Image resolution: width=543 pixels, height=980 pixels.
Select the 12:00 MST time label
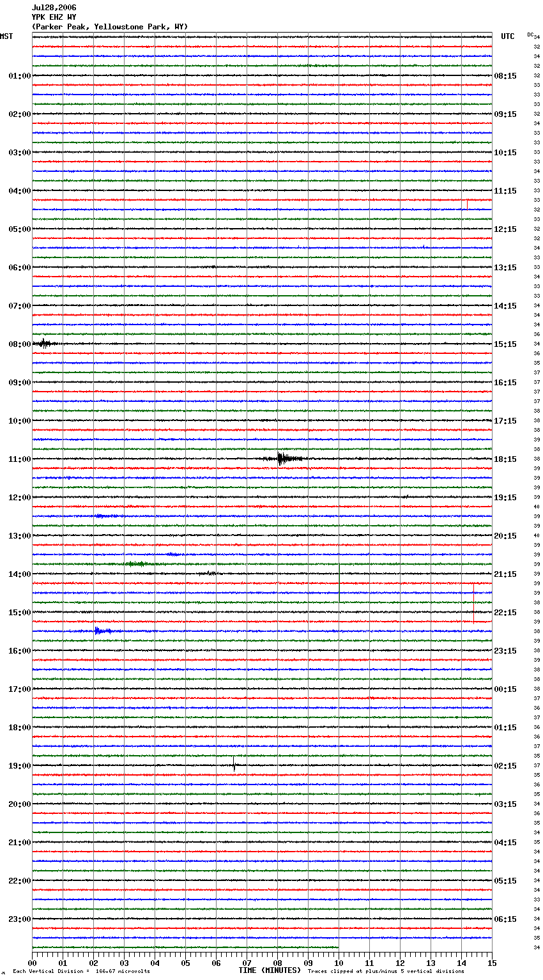[20, 498]
